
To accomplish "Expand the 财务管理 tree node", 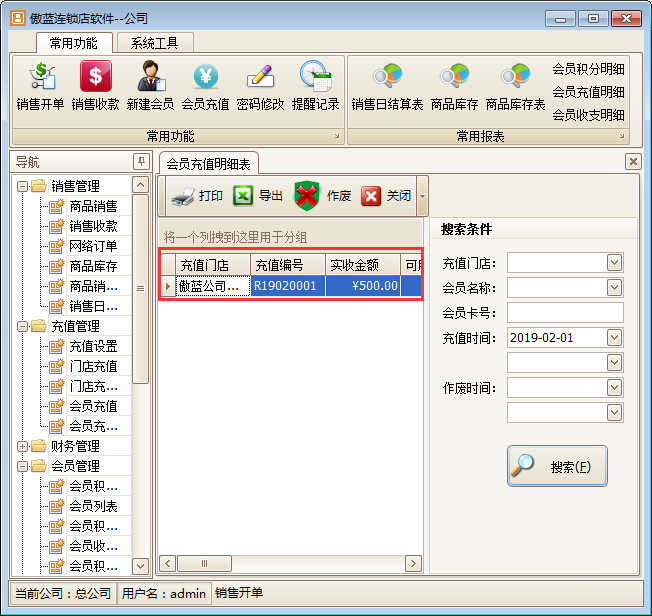I will [22, 446].
